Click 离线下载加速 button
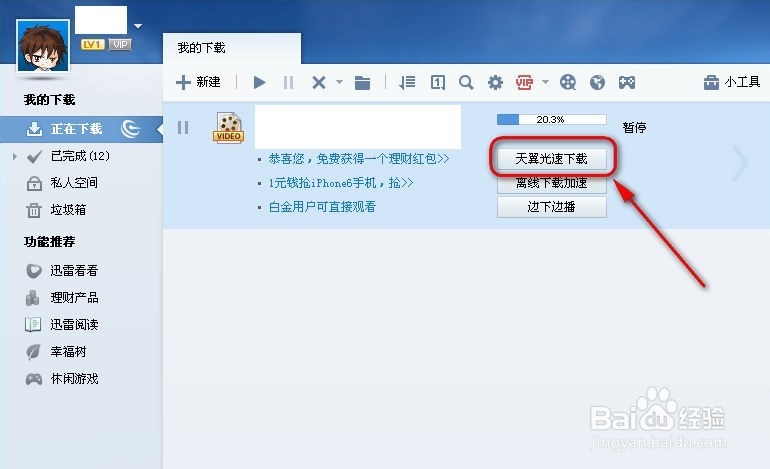Viewport: 770px width, 469px height. click(x=551, y=183)
